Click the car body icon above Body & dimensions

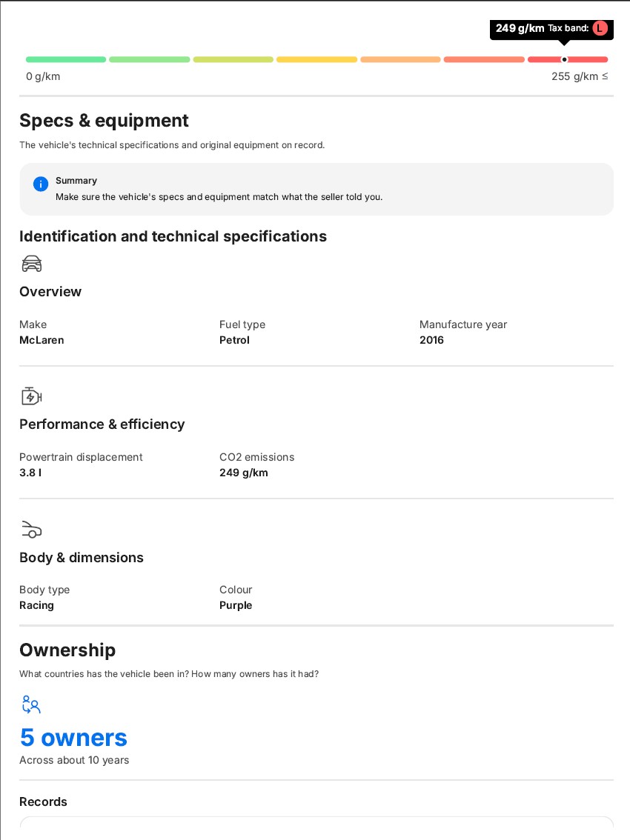(x=32, y=530)
